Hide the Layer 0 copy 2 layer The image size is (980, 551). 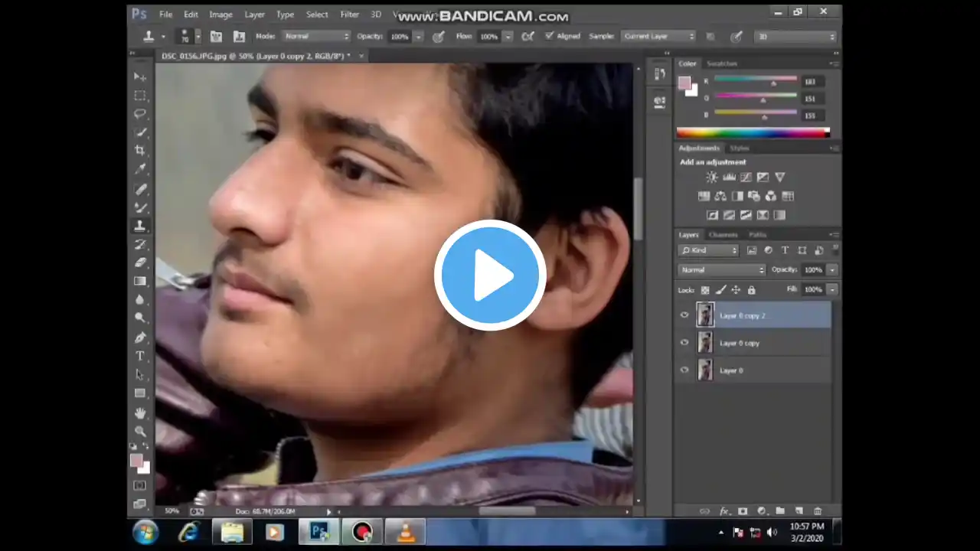pyautogui.click(x=684, y=315)
